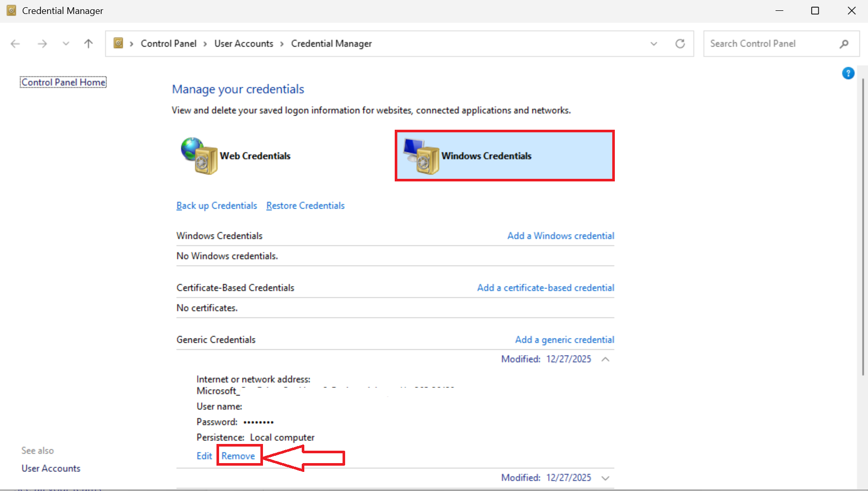The height and width of the screenshot is (491, 868).
Task: Select the Web Credentials vault icon
Action: click(x=199, y=156)
